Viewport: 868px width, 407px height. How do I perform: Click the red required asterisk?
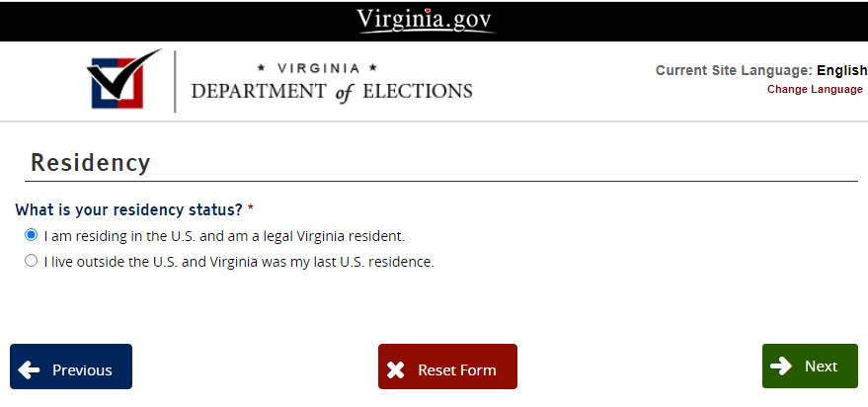click(251, 210)
